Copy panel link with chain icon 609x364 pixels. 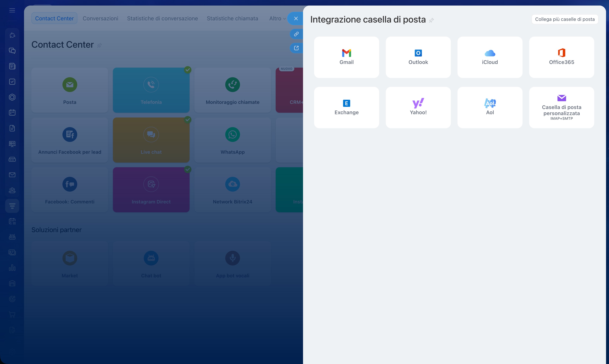click(x=296, y=34)
